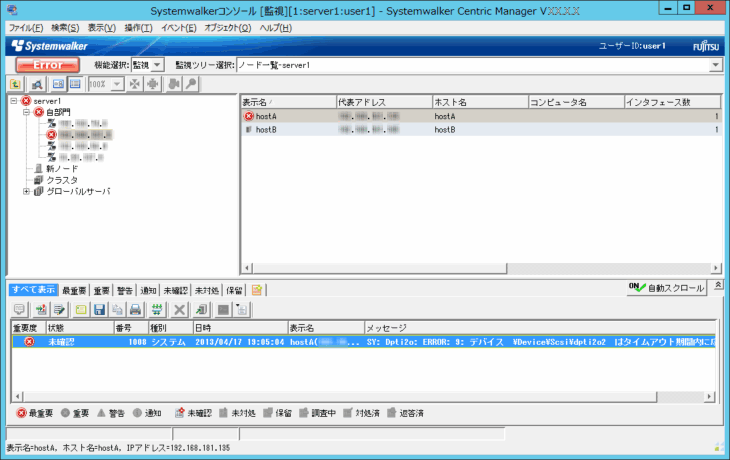Select 新ノード in the tree

tap(62, 169)
